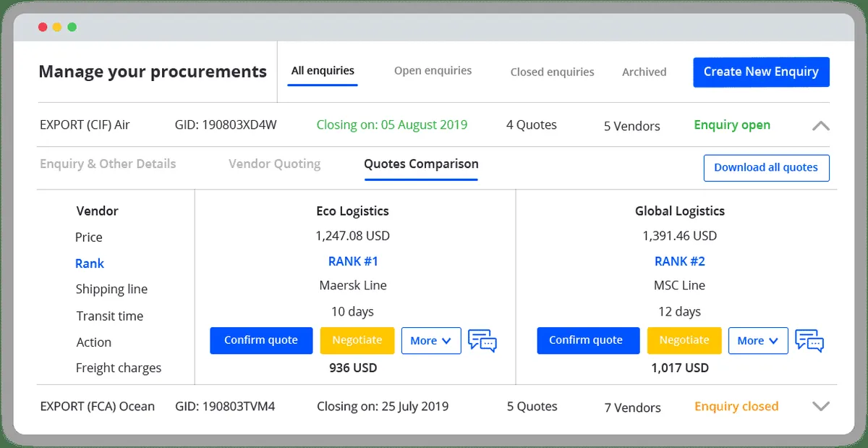868x448 pixels.
Task: Switch to the Open enquiries tab
Action: pos(433,71)
